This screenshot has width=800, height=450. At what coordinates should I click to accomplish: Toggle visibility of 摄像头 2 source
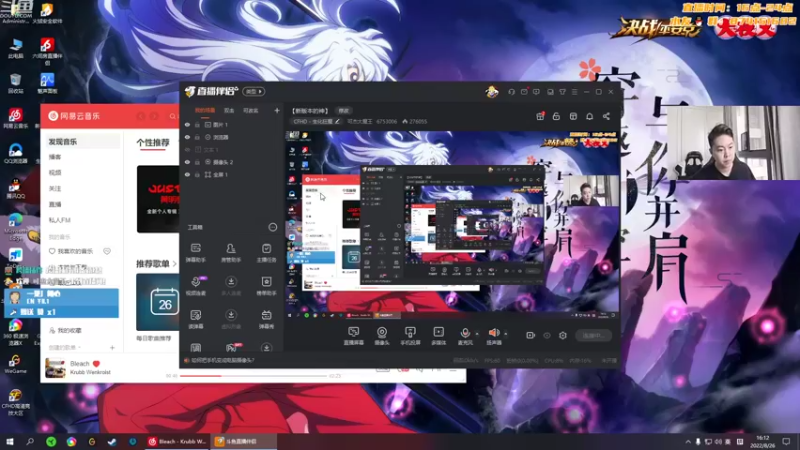coord(187,162)
